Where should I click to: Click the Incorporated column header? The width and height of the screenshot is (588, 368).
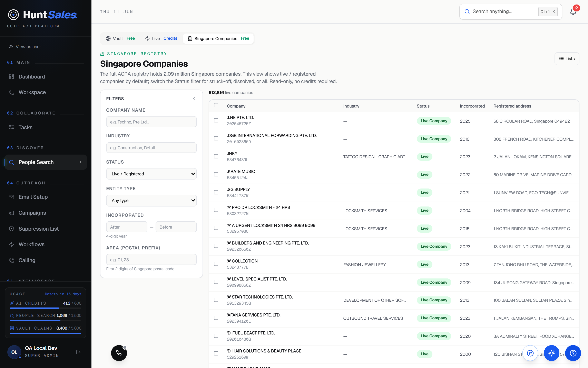(x=472, y=106)
